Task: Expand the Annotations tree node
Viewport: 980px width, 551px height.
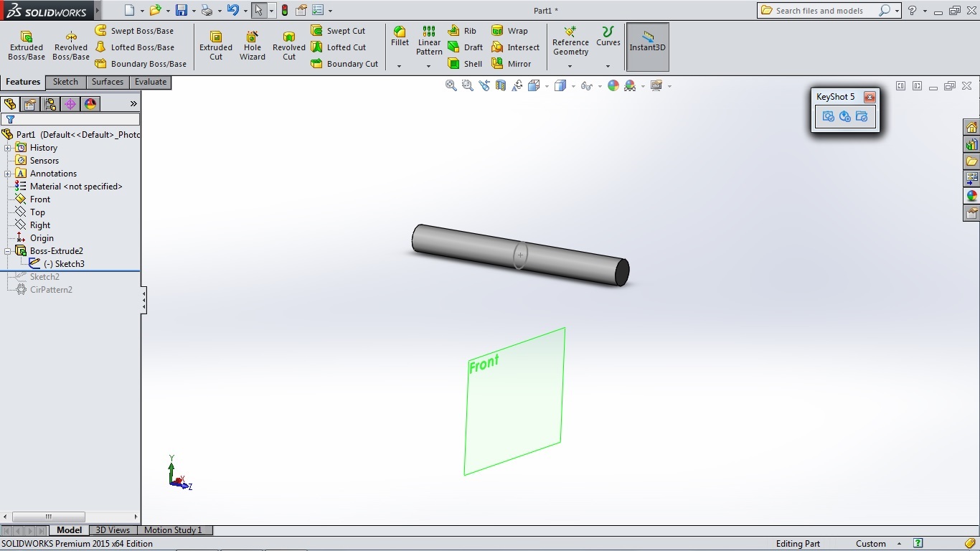Action: point(8,174)
